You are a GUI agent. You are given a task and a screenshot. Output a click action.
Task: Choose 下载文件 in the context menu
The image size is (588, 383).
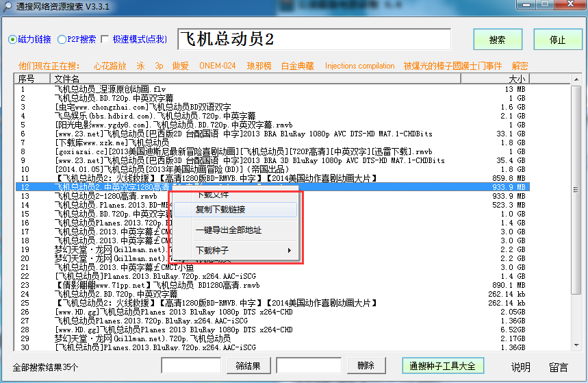pos(235,195)
